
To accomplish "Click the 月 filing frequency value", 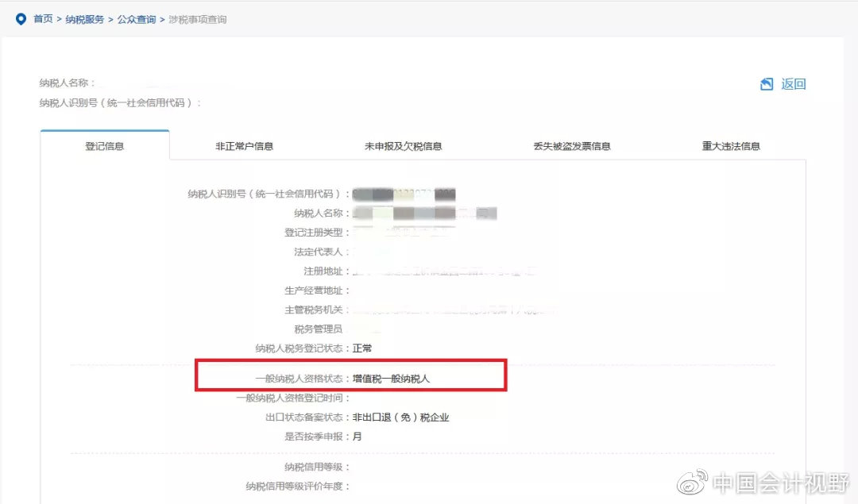I will 356,436.
